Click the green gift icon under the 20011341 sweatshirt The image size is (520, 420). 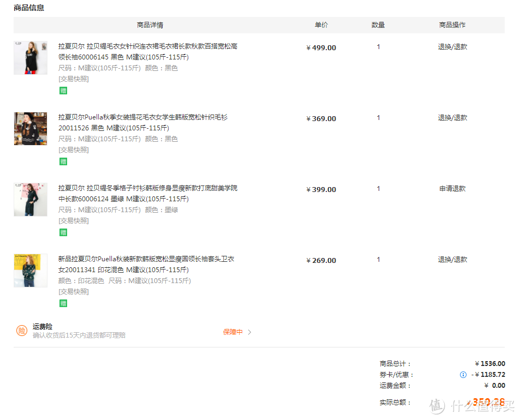(63, 303)
